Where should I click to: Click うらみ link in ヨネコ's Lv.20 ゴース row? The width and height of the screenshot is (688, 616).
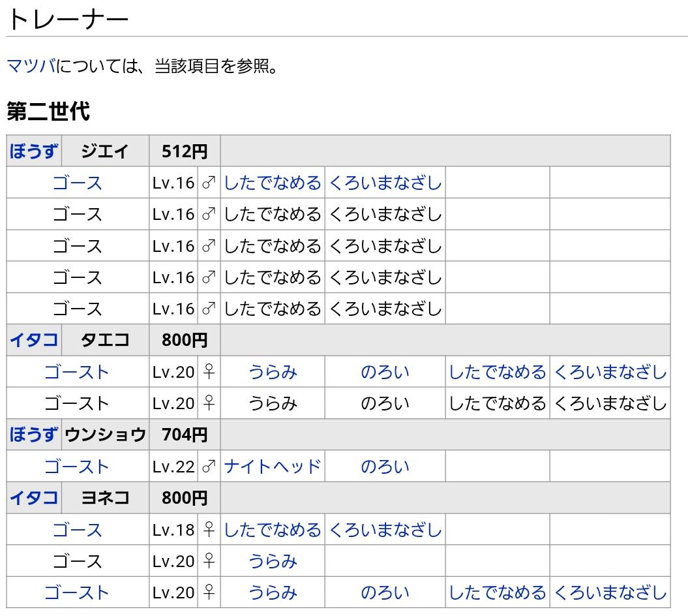point(273,561)
